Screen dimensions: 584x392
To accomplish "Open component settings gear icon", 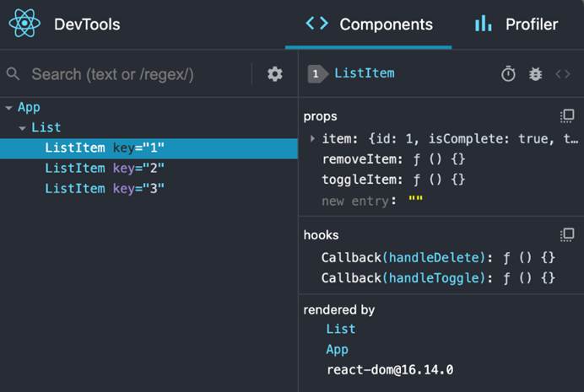I will click(275, 74).
